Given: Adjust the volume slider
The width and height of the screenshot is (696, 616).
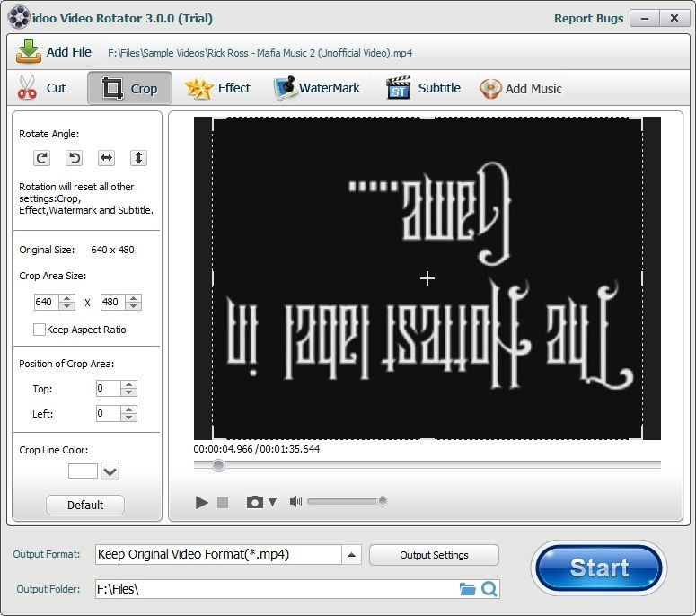Looking at the screenshot, I should 347,501.
